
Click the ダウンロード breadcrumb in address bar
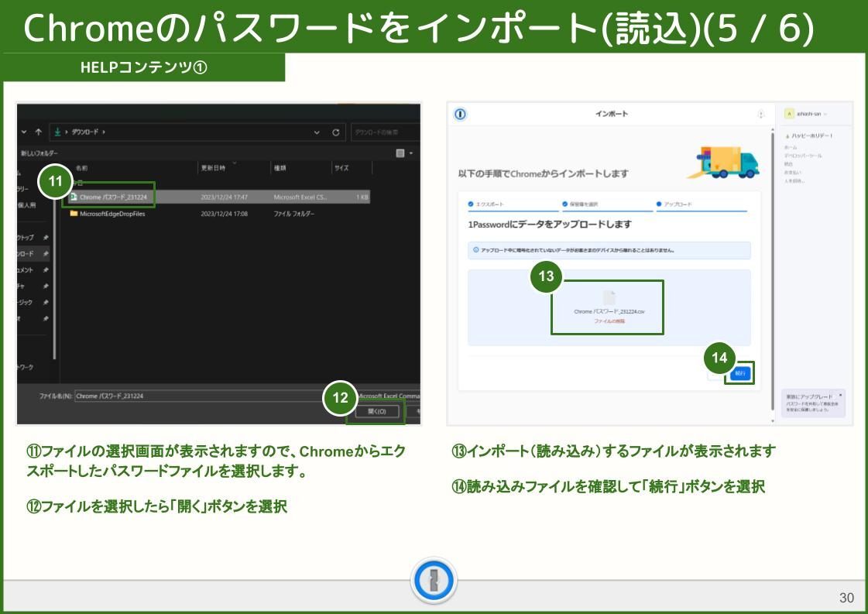pos(84,132)
